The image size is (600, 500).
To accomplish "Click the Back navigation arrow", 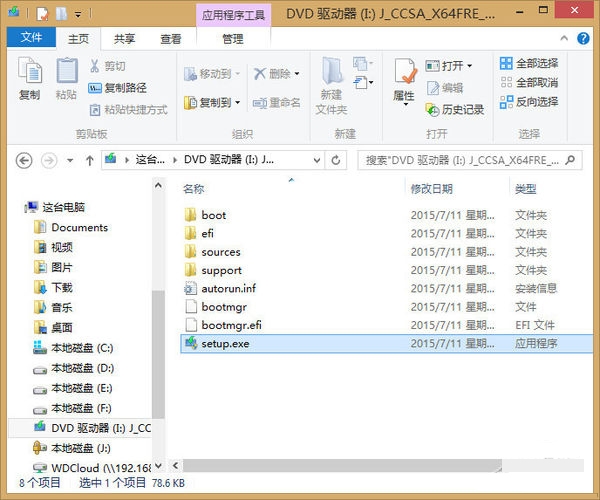I will tap(24, 160).
